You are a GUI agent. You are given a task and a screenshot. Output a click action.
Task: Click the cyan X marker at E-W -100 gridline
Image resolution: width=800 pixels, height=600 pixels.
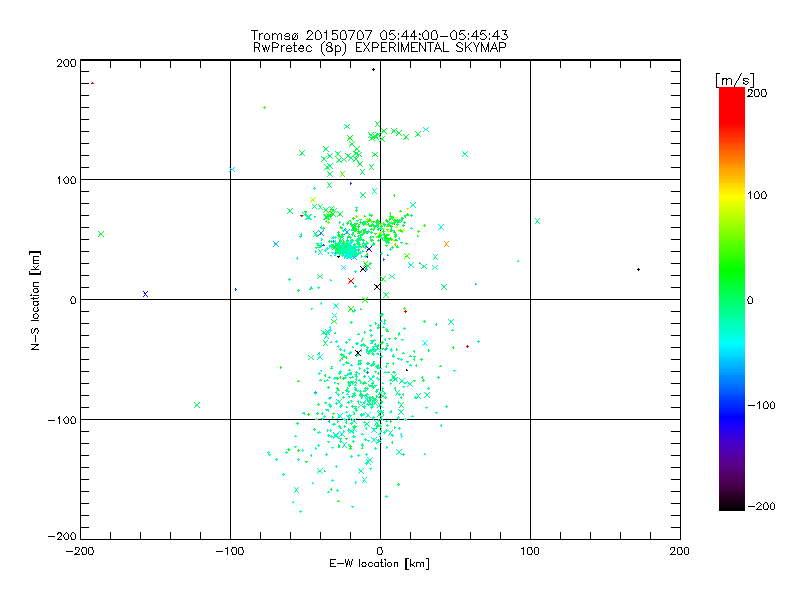(x=232, y=169)
